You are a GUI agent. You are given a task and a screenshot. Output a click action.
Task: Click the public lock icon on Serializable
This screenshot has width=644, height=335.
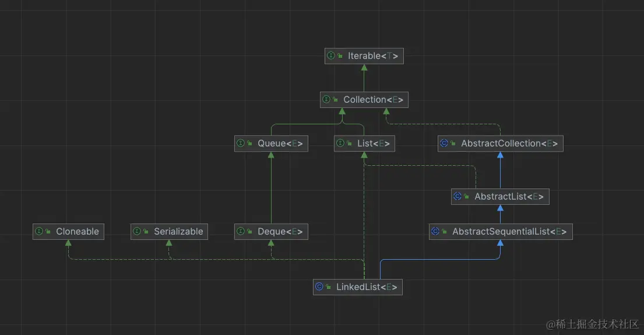pyautogui.click(x=146, y=232)
